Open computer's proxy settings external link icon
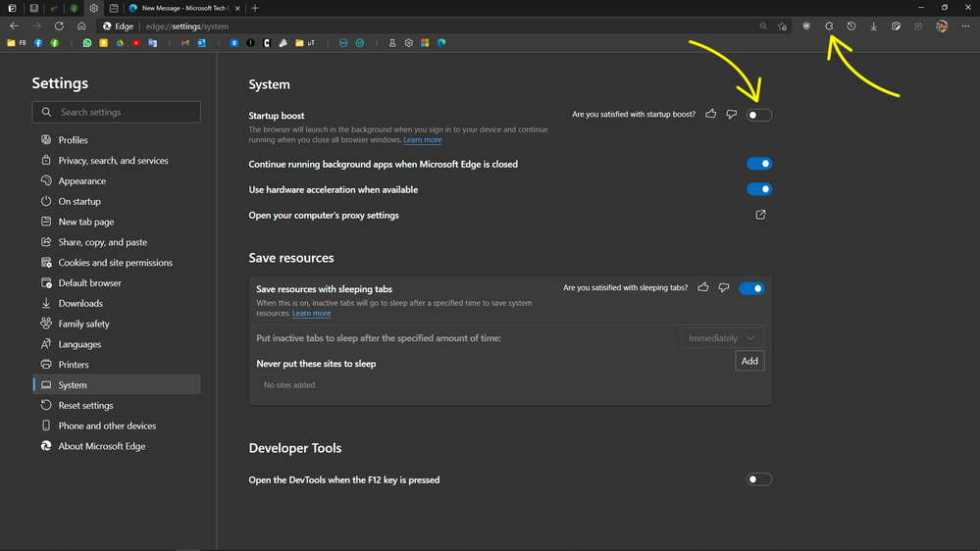Viewport: 980px width, 551px height. pos(760,215)
